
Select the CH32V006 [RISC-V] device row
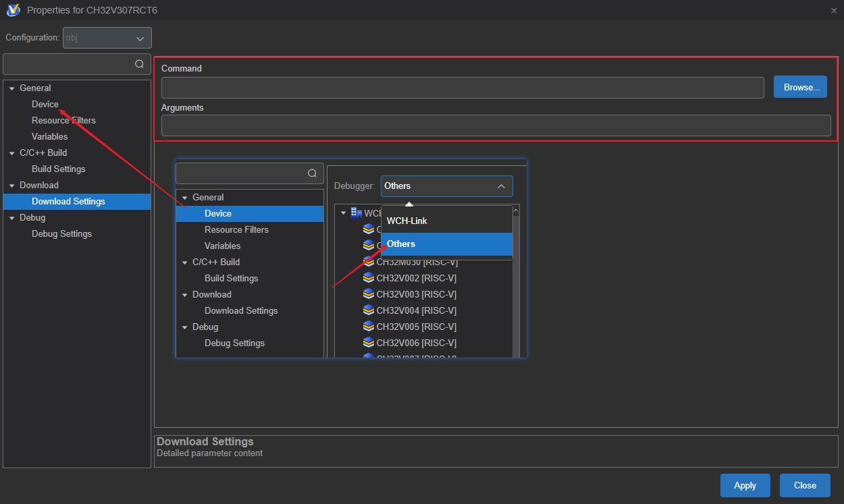(416, 343)
